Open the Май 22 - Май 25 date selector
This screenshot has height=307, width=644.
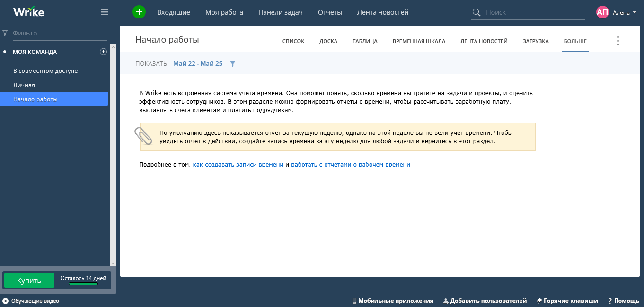click(198, 63)
